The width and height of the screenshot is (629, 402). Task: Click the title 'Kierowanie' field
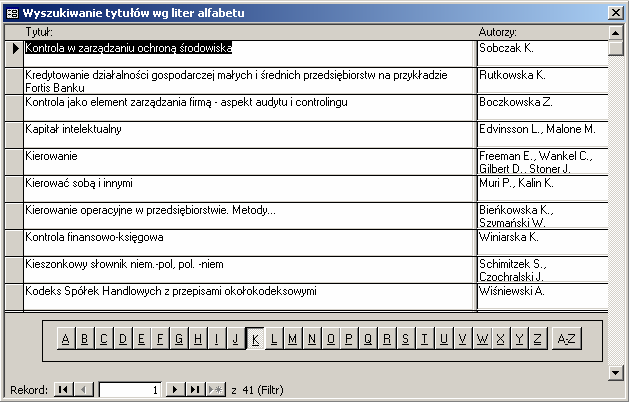(250, 161)
